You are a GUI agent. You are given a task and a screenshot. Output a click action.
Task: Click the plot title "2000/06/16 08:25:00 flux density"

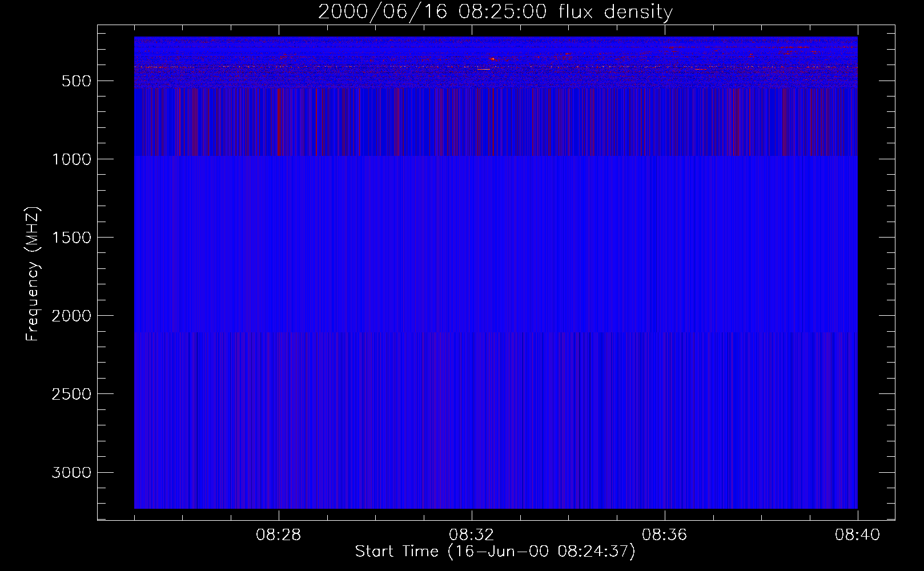pyautogui.click(x=495, y=12)
